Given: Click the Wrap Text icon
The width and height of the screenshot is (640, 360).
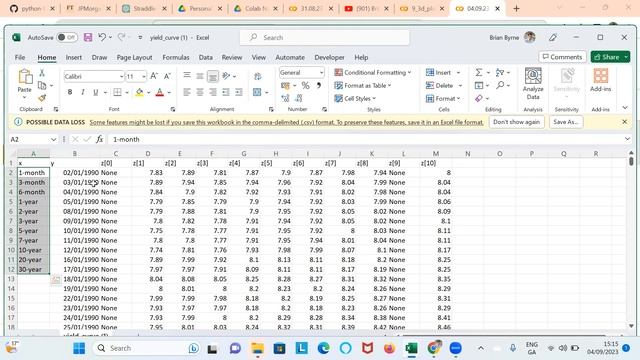Looking at the screenshot, I should point(258,76).
